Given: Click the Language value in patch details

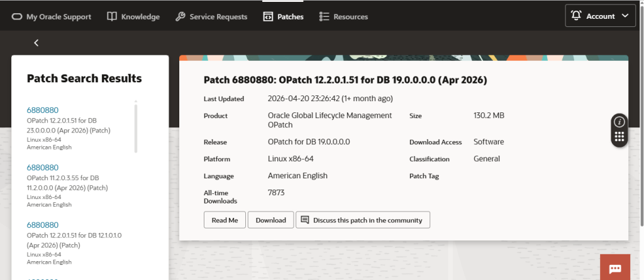Looking at the screenshot, I should 297,175.
